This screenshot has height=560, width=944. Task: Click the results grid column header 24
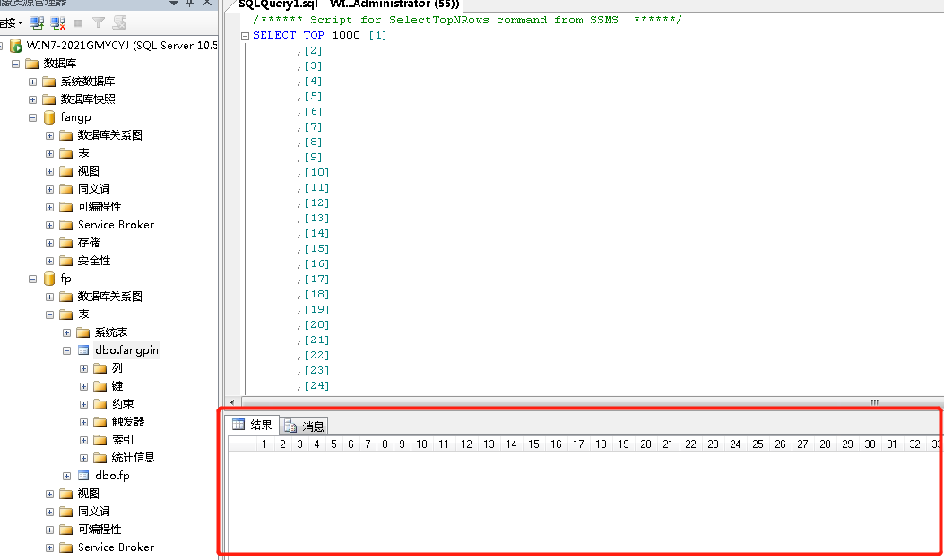pos(735,444)
